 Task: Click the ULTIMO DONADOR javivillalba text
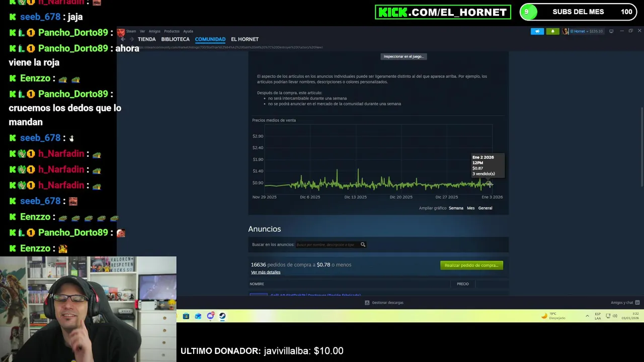click(262, 351)
